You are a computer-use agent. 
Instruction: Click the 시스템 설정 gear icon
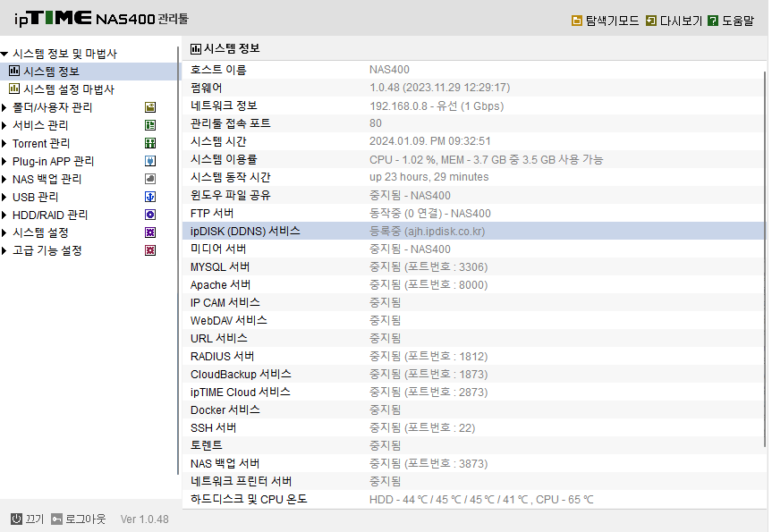point(150,232)
